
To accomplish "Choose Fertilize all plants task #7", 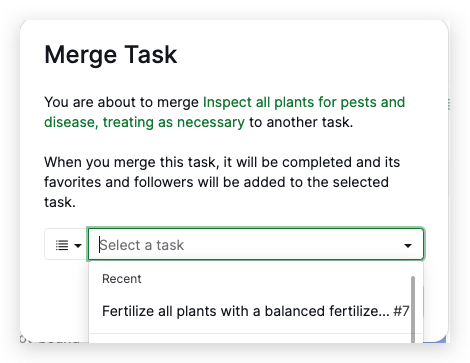I will pyautogui.click(x=255, y=311).
